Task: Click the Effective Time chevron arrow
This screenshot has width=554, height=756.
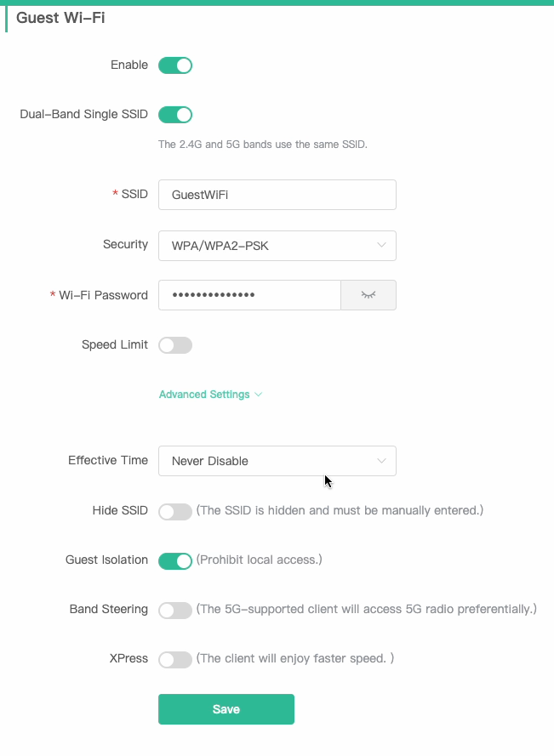Action: coord(381,460)
